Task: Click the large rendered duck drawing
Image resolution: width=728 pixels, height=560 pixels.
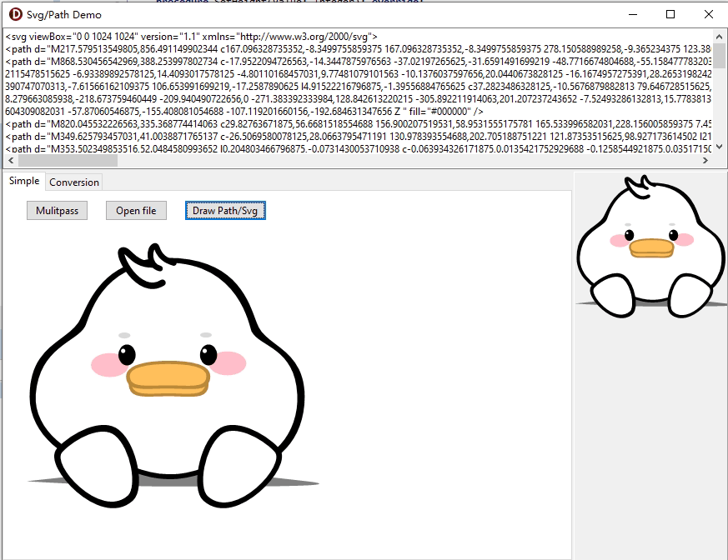Action: 173,376
